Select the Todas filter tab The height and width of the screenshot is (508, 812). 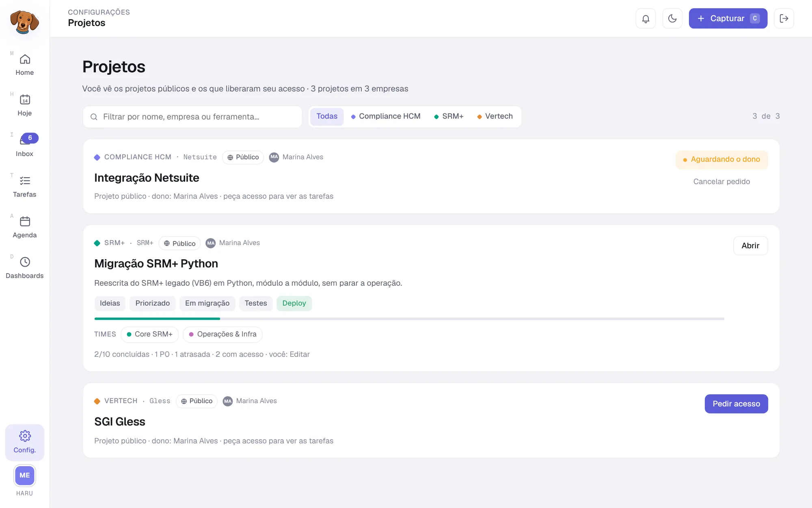pyautogui.click(x=327, y=117)
